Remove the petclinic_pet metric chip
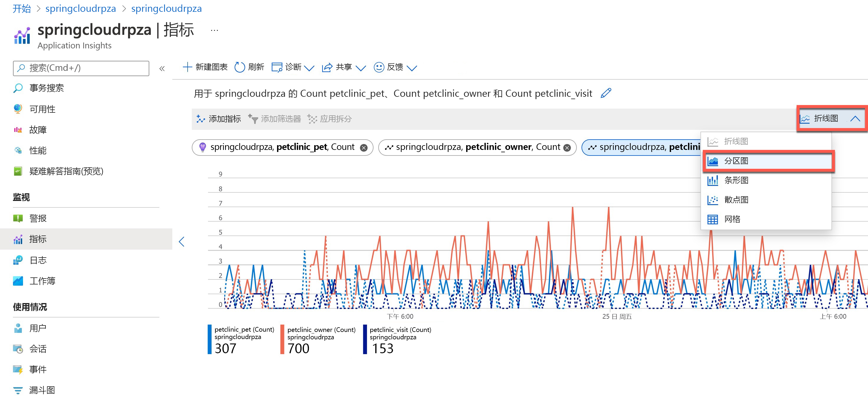 (x=363, y=148)
